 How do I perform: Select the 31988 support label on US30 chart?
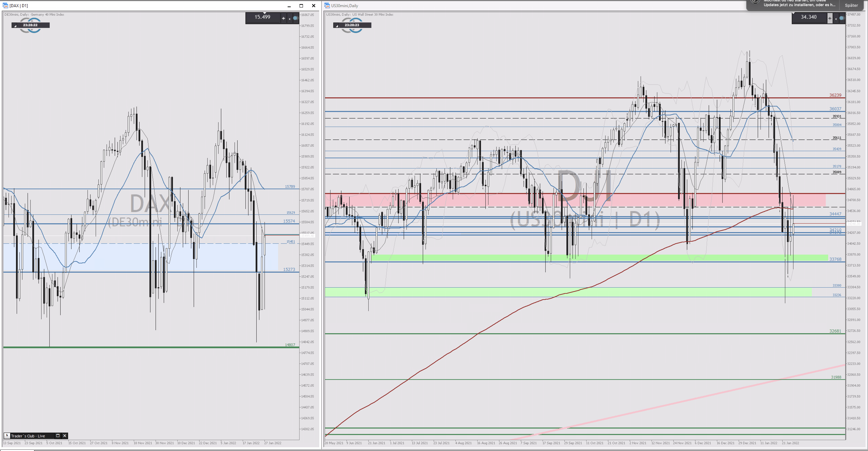tap(836, 377)
